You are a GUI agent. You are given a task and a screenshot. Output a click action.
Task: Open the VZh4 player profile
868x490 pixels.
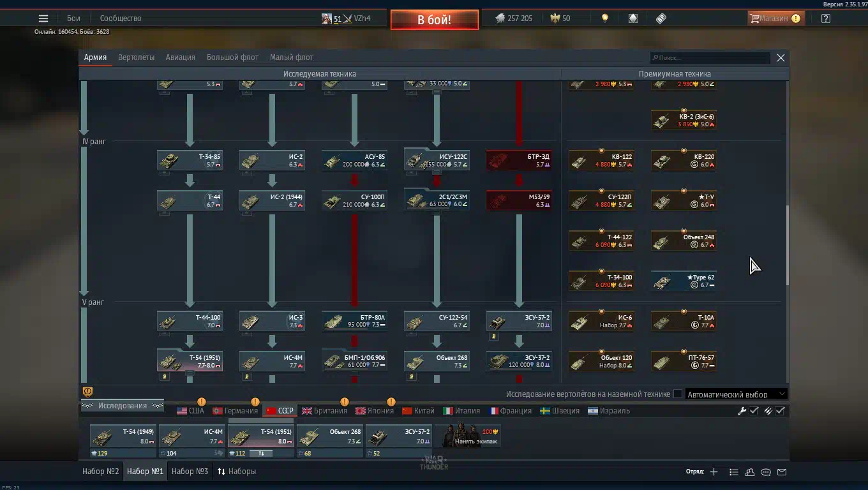pos(362,19)
